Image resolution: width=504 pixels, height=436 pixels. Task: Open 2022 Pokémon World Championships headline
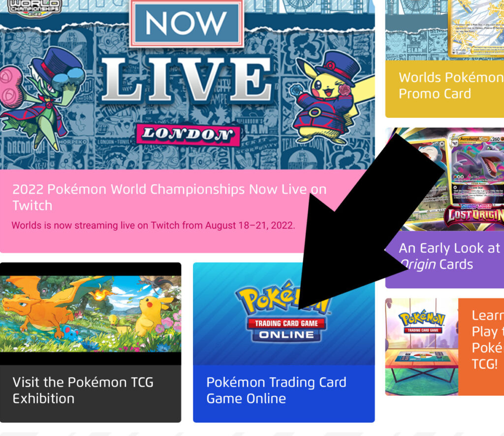click(169, 197)
